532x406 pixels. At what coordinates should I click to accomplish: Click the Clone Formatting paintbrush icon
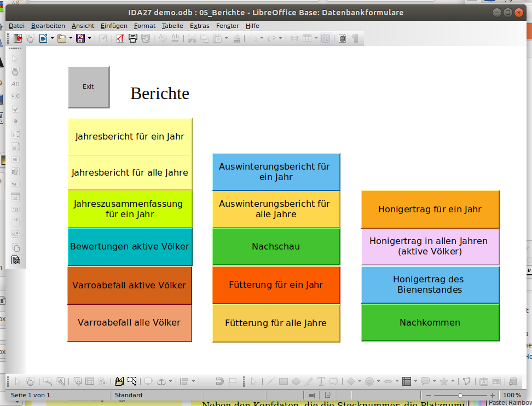[x=237, y=38]
